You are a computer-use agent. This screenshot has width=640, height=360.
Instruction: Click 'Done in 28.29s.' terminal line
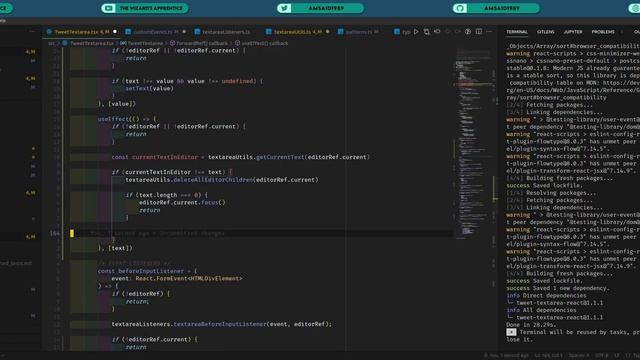pyautogui.click(x=531, y=325)
